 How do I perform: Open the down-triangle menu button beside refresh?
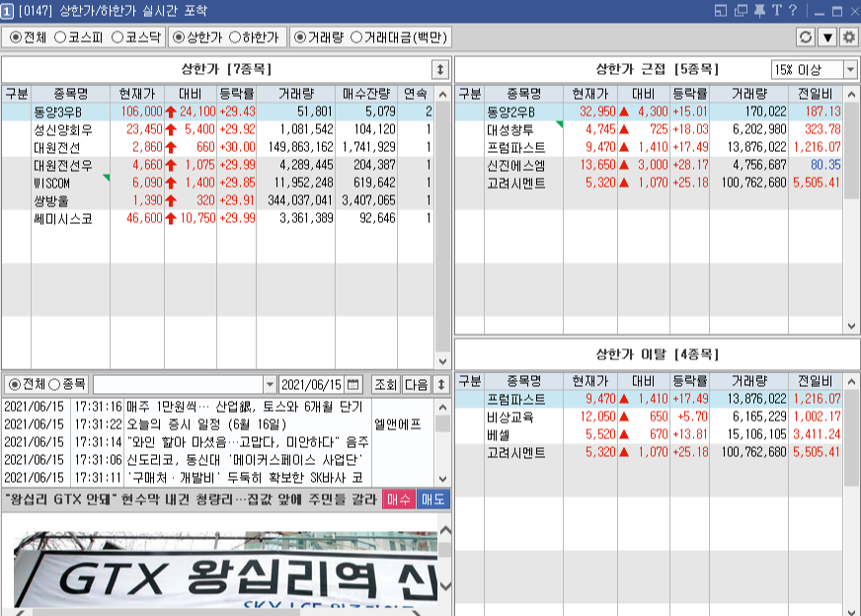tap(827, 38)
